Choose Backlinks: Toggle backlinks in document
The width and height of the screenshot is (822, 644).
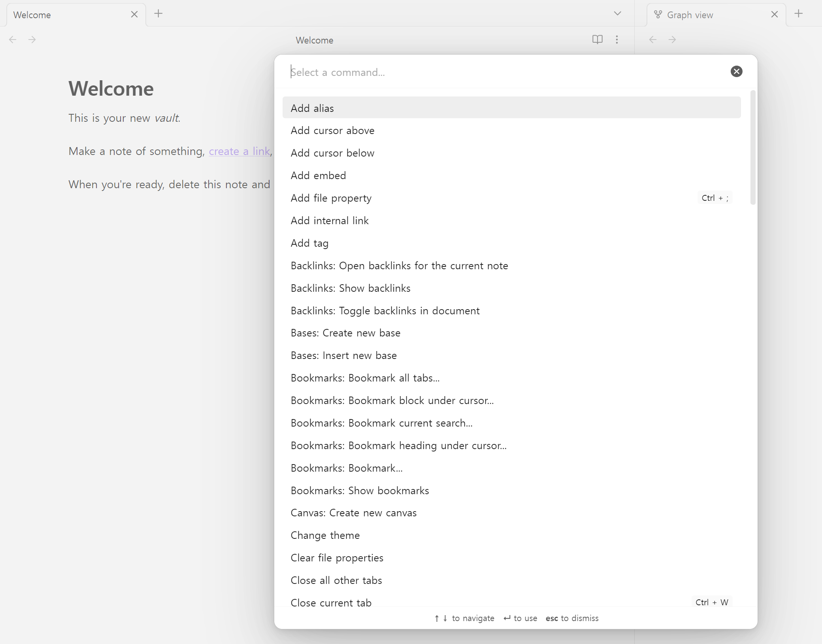[x=385, y=311]
